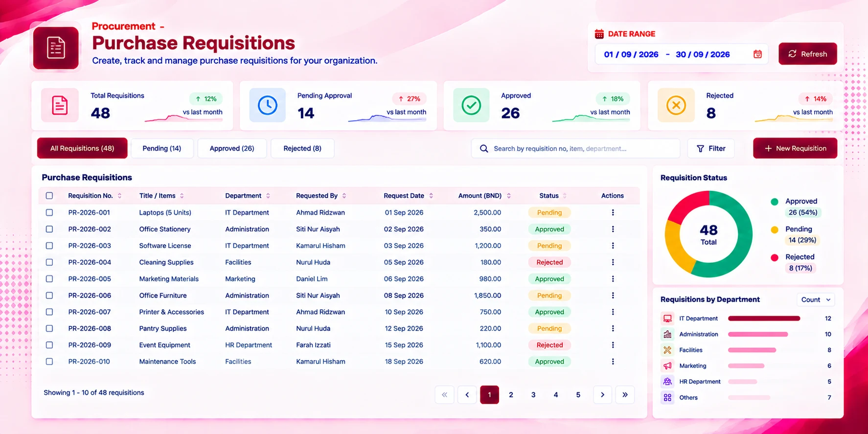
Task: Open actions menu for PR-2026-007
Action: (x=613, y=312)
